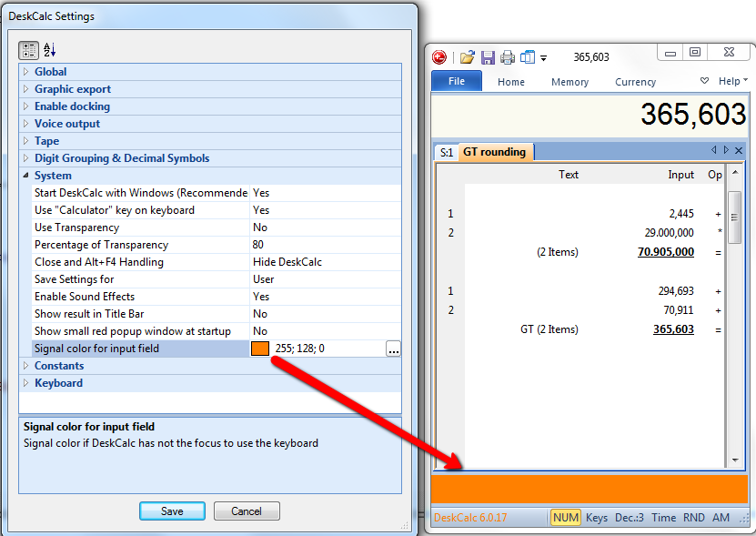Click User value for Save Settings for
Screen dimensions: 756x536
point(263,279)
